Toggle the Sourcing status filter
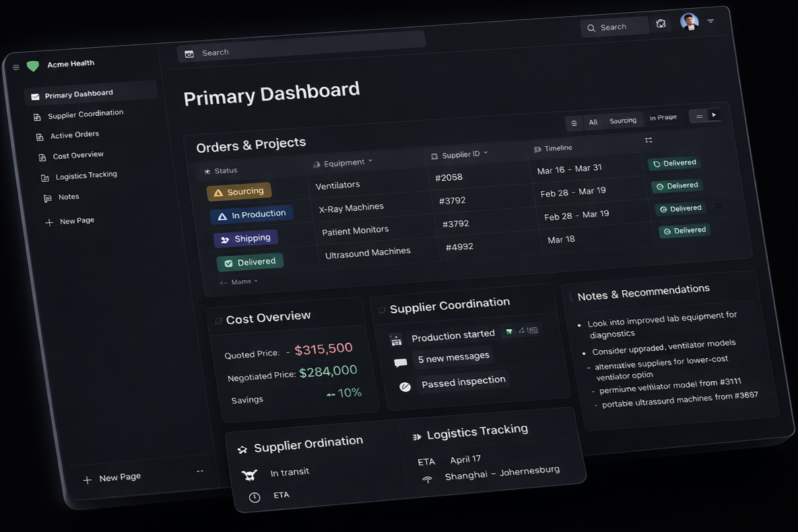798x532 pixels. point(238,192)
